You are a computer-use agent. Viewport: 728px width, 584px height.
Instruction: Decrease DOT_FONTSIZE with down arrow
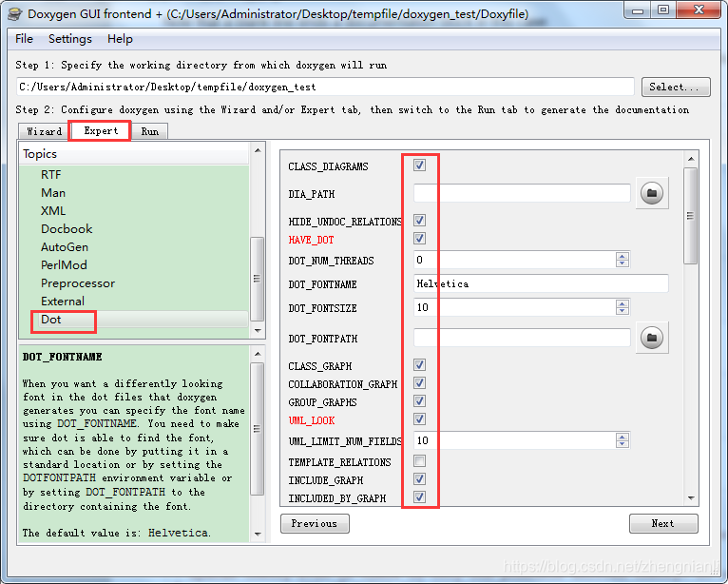(623, 311)
